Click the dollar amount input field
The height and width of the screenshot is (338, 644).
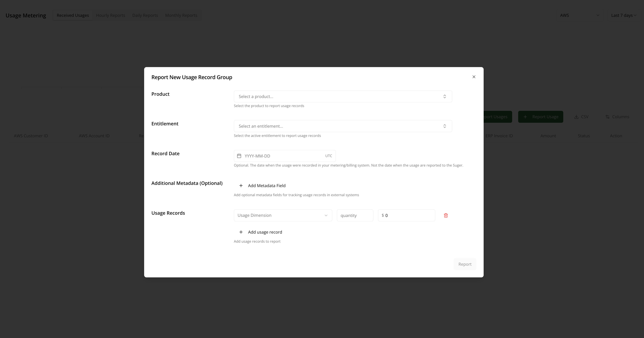coord(406,215)
